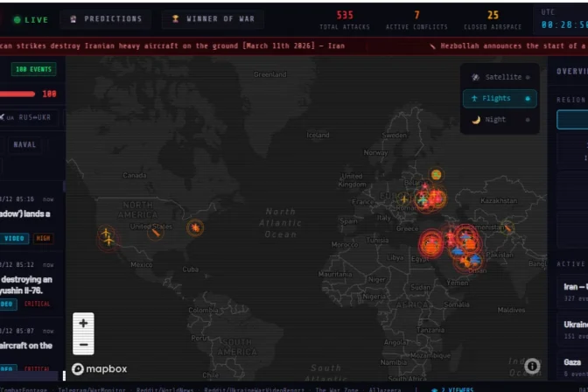The height and width of the screenshot is (392, 588).
Task: Click the jet icon beside UA RUS⇔UKR
Action: tap(2, 117)
